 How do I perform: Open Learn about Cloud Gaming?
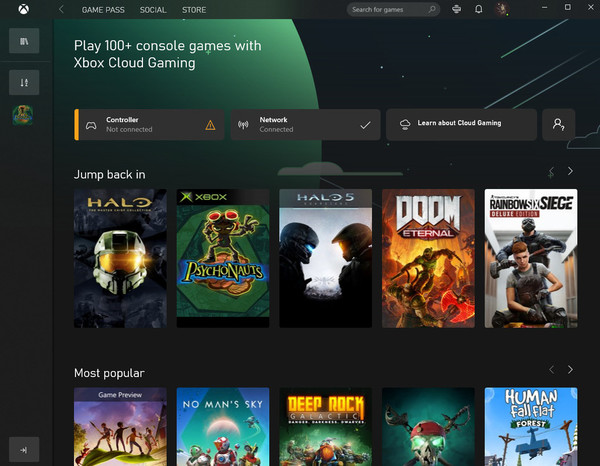[x=461, y=125]
